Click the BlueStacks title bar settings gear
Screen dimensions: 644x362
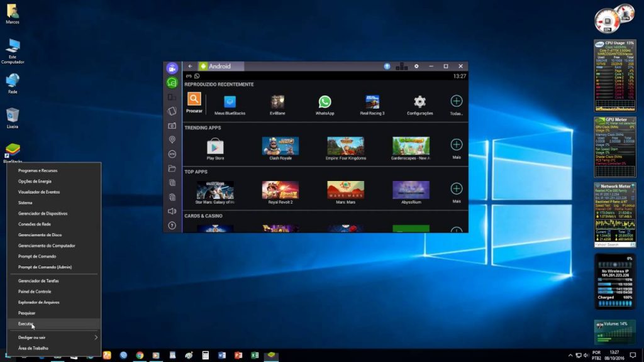(x=416, y=66)
